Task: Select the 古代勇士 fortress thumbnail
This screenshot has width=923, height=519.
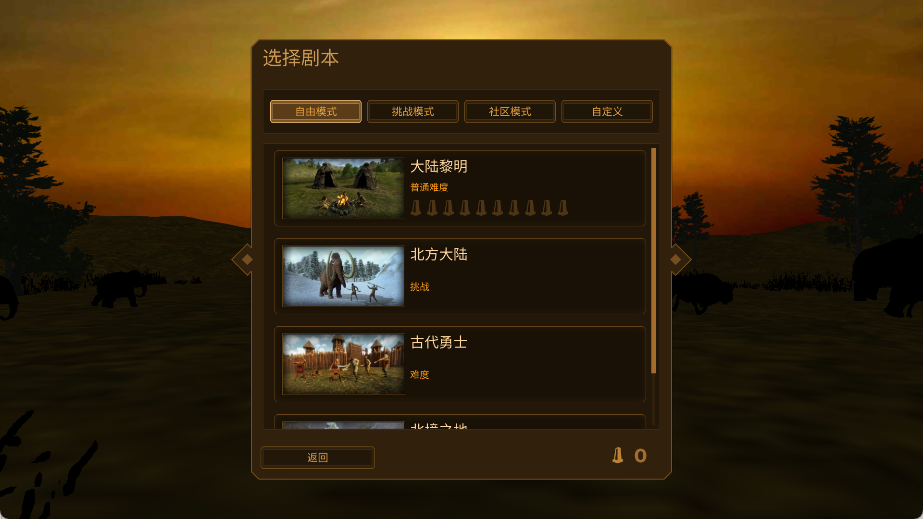Action: tap(343, 364)
